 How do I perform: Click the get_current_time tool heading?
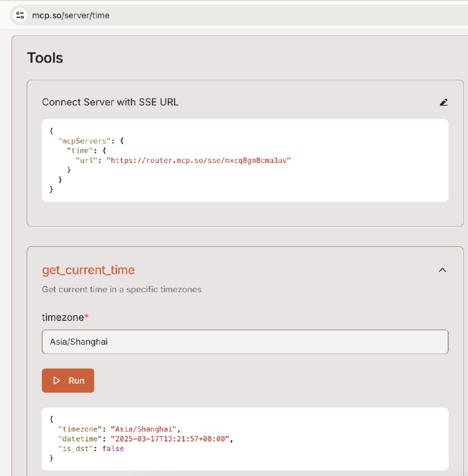click(88, 270)
